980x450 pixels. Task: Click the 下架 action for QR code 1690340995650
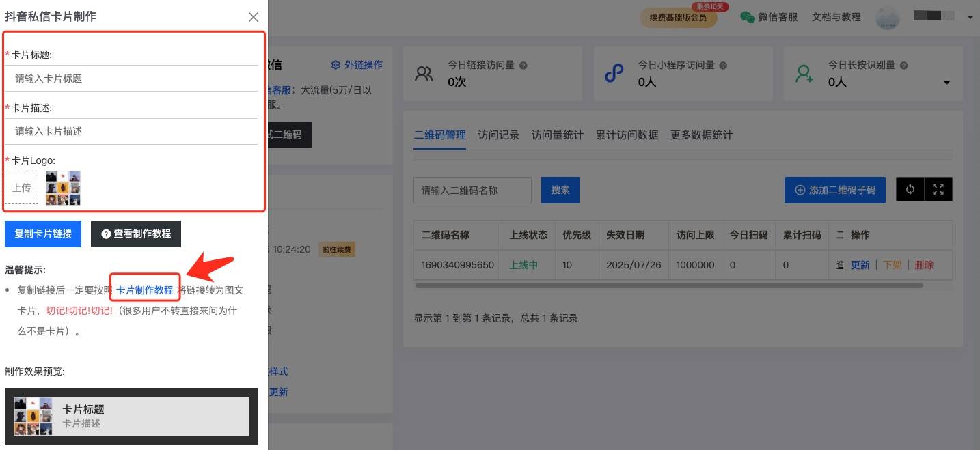pyautogui.click(x=892, y=265)
